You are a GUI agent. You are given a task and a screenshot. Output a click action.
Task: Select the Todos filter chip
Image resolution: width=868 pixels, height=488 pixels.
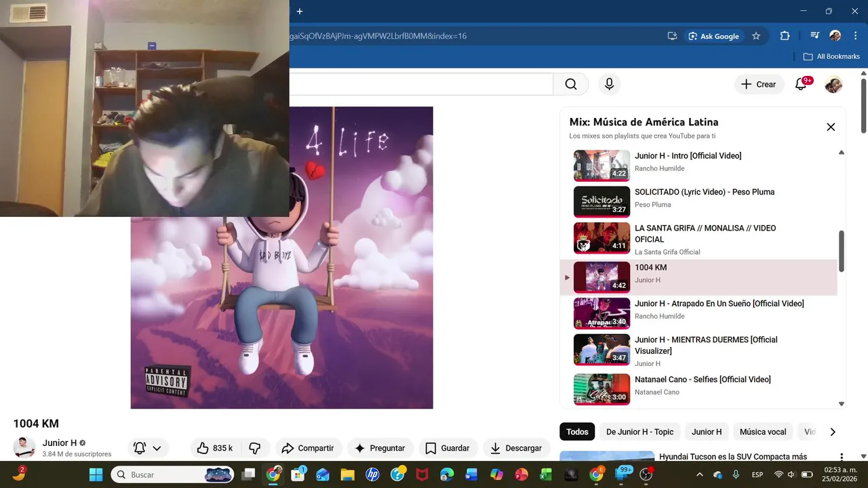click(x=577, y=432)
